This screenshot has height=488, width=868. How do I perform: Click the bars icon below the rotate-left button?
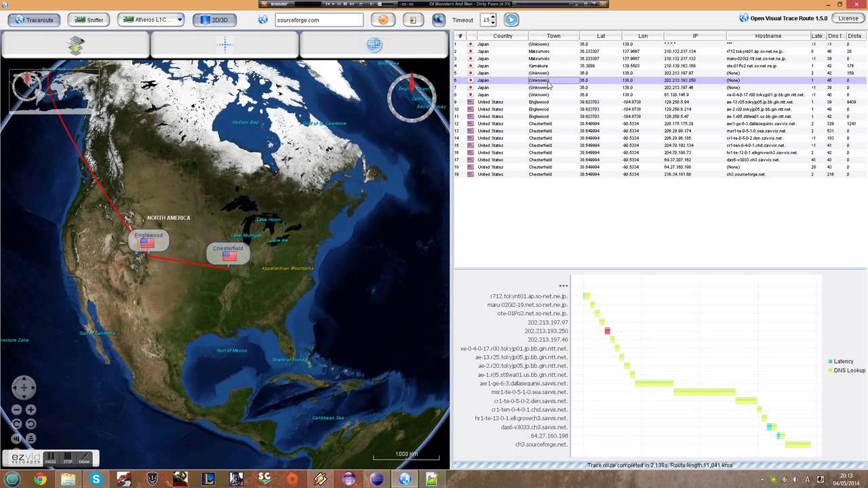tap(17, 439)
